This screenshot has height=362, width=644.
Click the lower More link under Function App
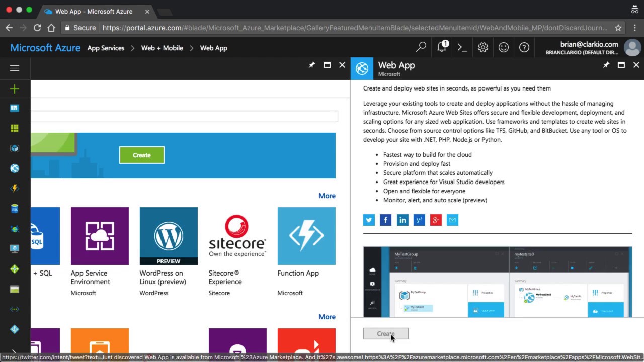pos(327,317)
